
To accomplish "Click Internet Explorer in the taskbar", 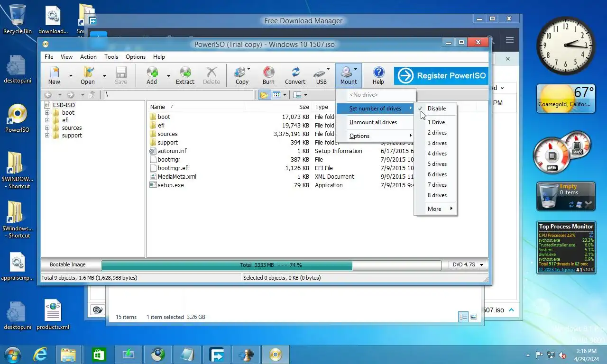I will (x=40, y=355).
